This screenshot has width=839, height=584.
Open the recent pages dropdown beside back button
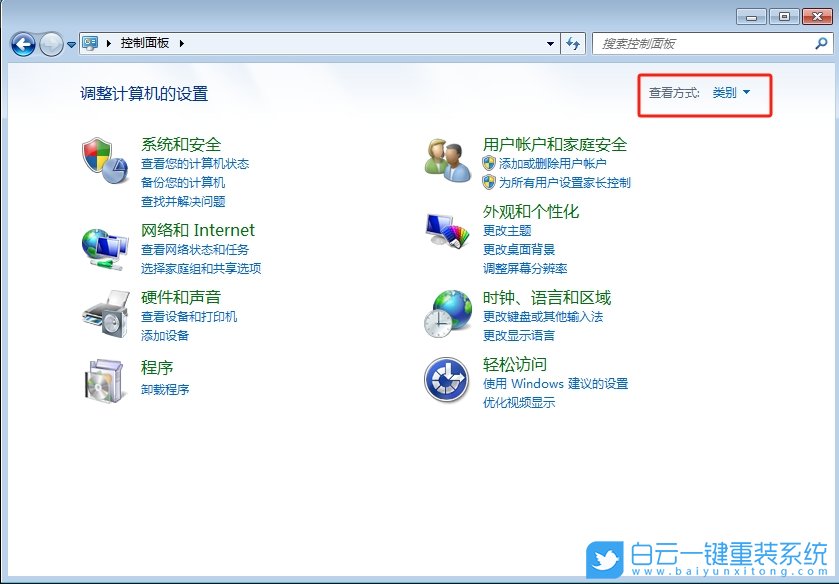(x=70, y=44)
